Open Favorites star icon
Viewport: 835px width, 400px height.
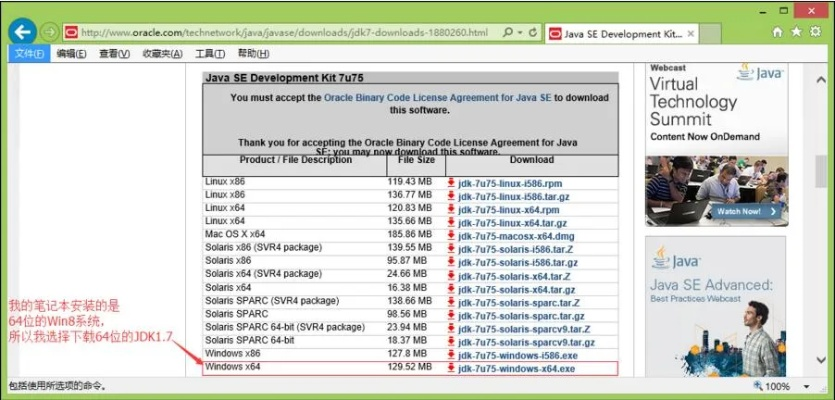click(797, 32)
